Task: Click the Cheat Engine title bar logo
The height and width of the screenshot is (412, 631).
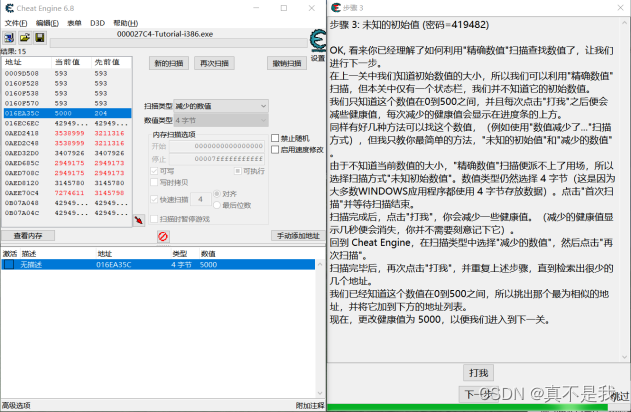Action: pyautogui.click(x=9, y=8)
